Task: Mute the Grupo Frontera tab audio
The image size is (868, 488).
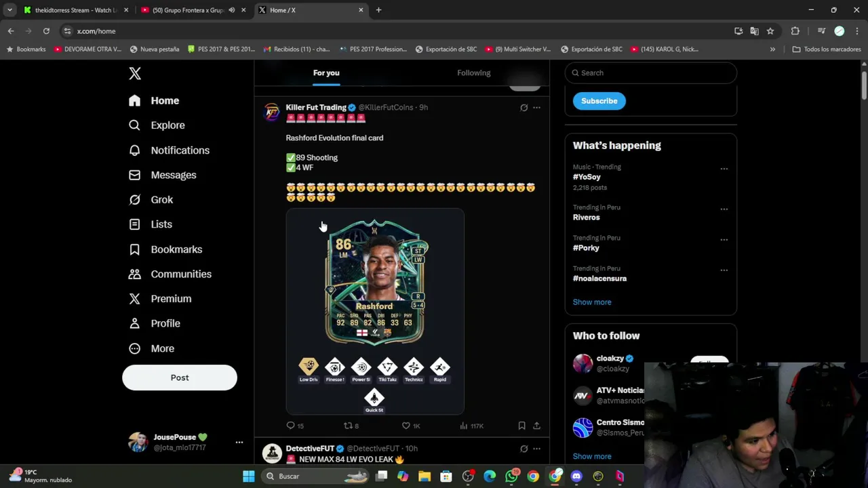Action: 231,10
